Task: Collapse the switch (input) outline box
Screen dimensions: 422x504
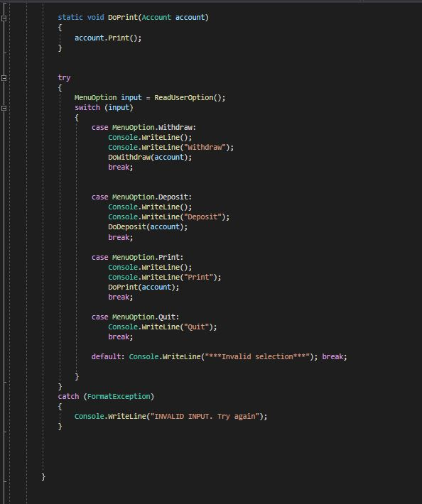Action: tap(4, 109)
